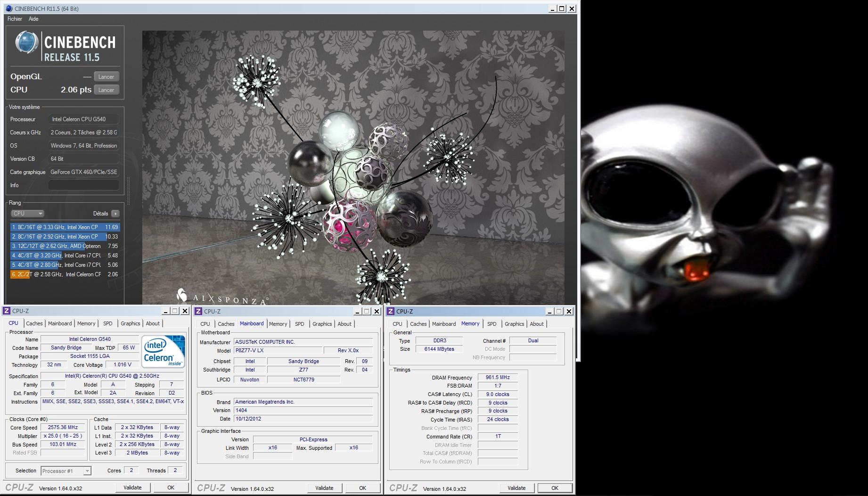
Task: Open the Aide menu in Cinebench
Action: click(33, 19)
